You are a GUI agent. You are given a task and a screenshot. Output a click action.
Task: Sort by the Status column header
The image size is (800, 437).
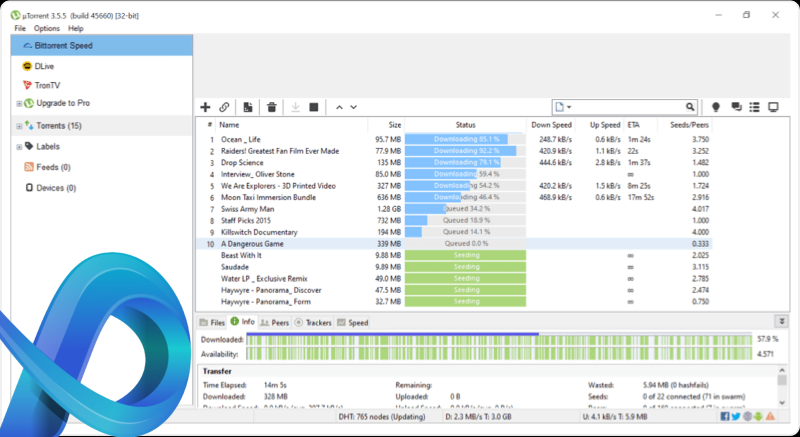(x=465, y=125)
